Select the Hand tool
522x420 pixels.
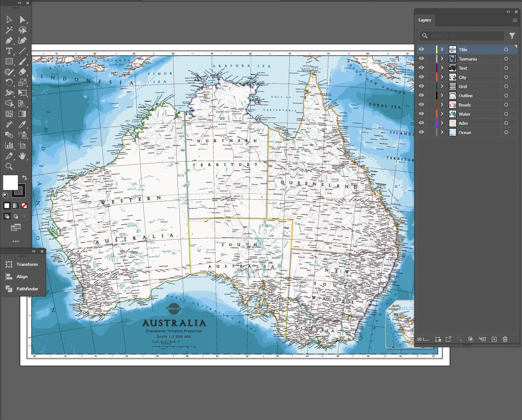pos(22,156)
